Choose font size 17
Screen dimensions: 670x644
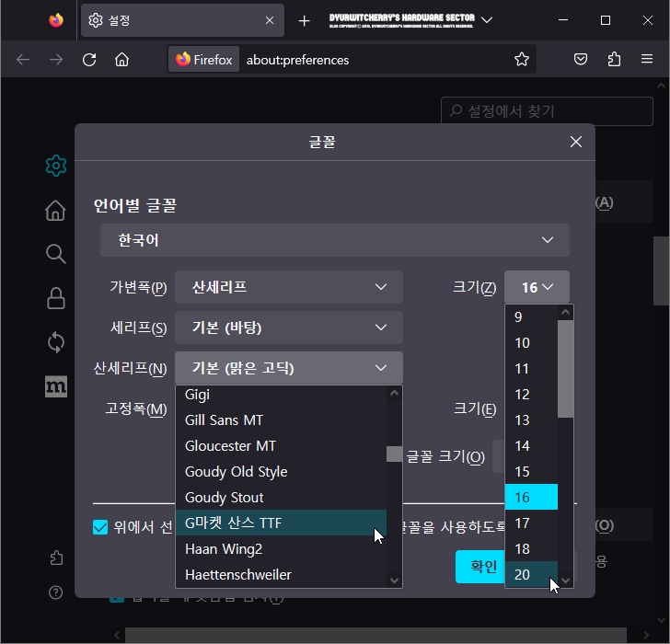click(x=532, y=523)
